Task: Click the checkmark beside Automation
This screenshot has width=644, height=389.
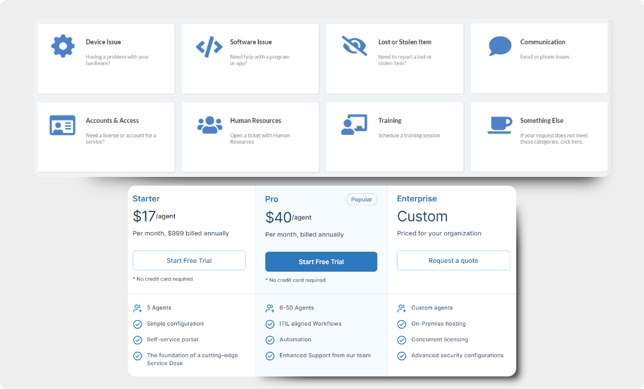Action: (x=270, y=340)
